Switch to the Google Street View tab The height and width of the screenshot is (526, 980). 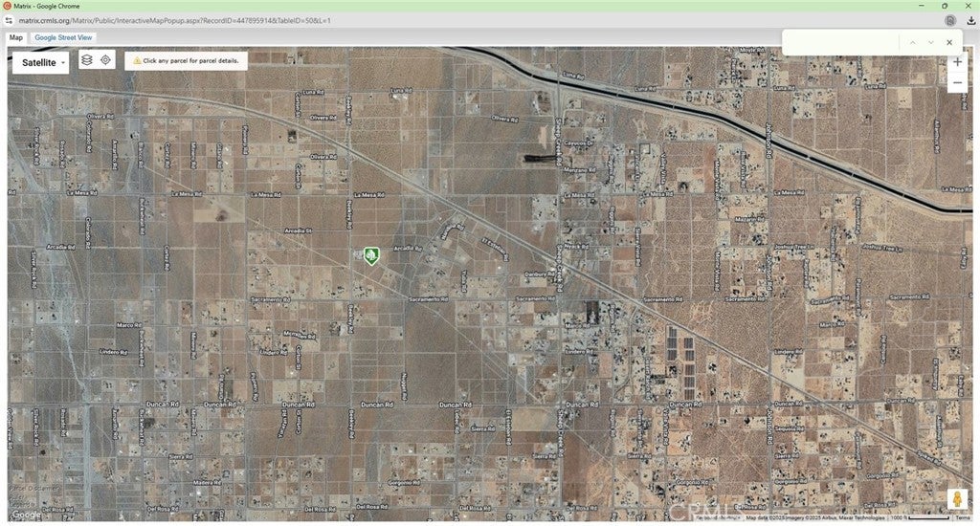63,37
